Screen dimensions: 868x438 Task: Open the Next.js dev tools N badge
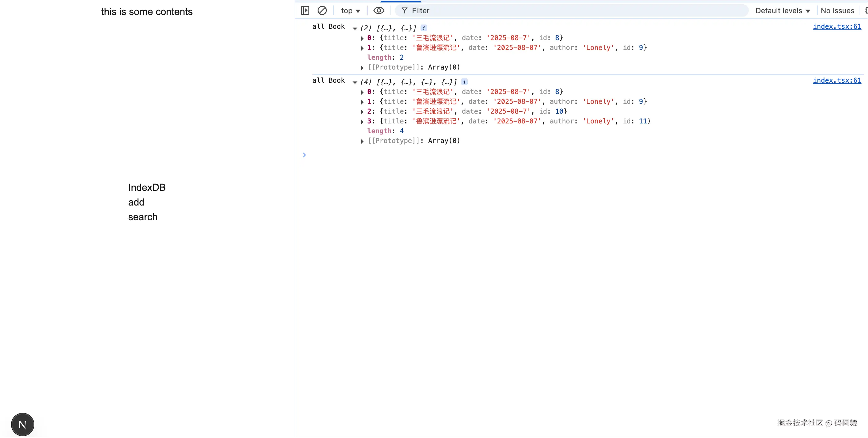pyautogui.click(x=23, y=425)
